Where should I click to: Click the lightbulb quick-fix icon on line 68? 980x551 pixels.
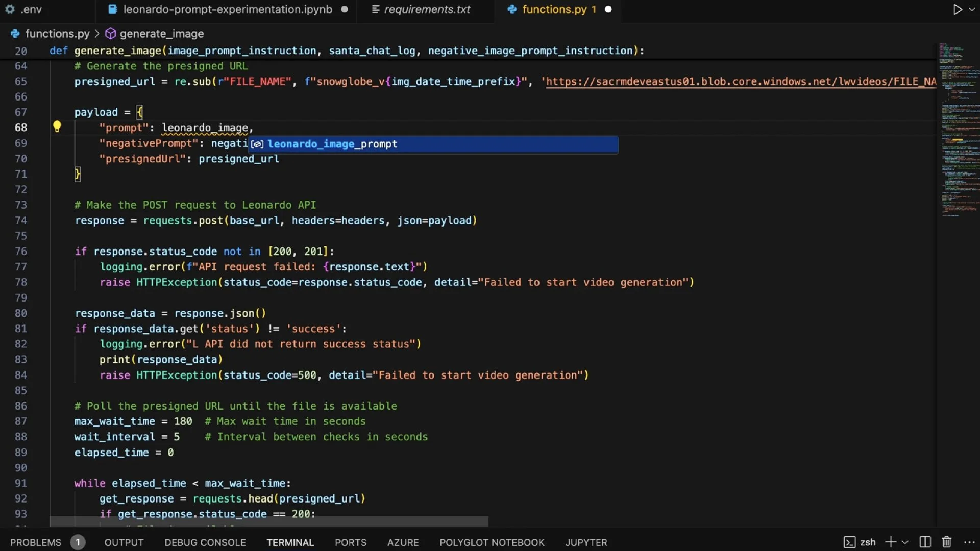pyautogui.click(x=57, y=127)
